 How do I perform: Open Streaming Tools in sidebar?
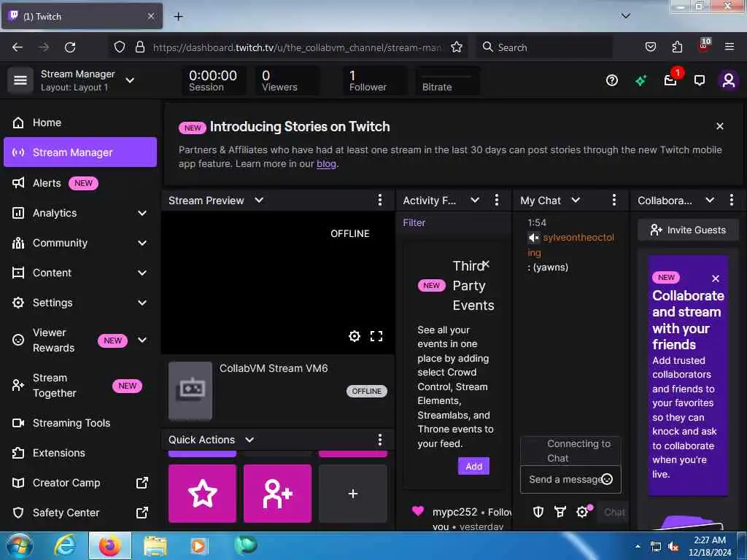pos(80,423)
